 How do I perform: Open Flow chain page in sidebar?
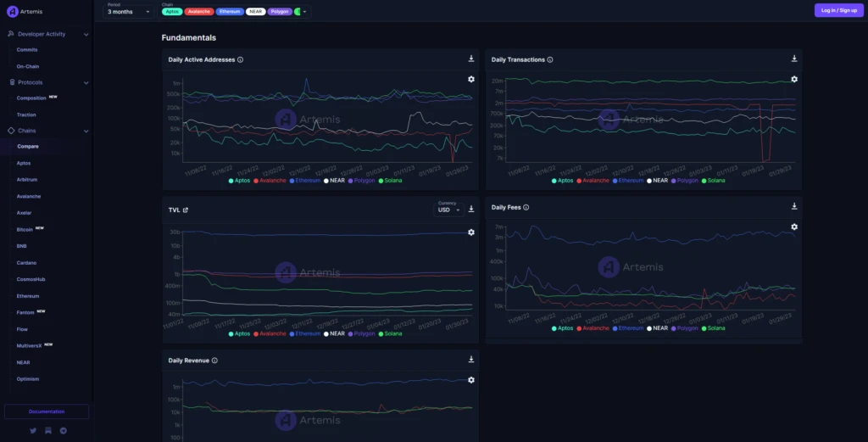click(22, 329)
